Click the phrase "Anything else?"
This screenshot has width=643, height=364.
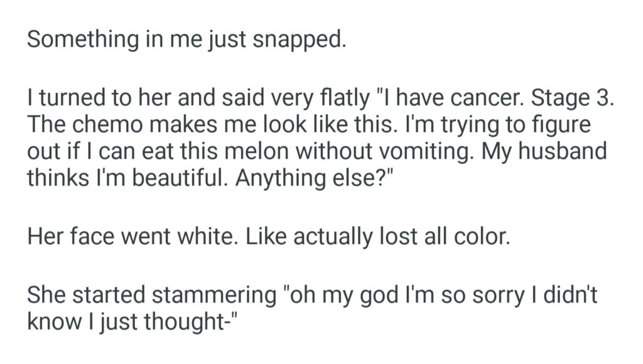click(x=318, y=178)
